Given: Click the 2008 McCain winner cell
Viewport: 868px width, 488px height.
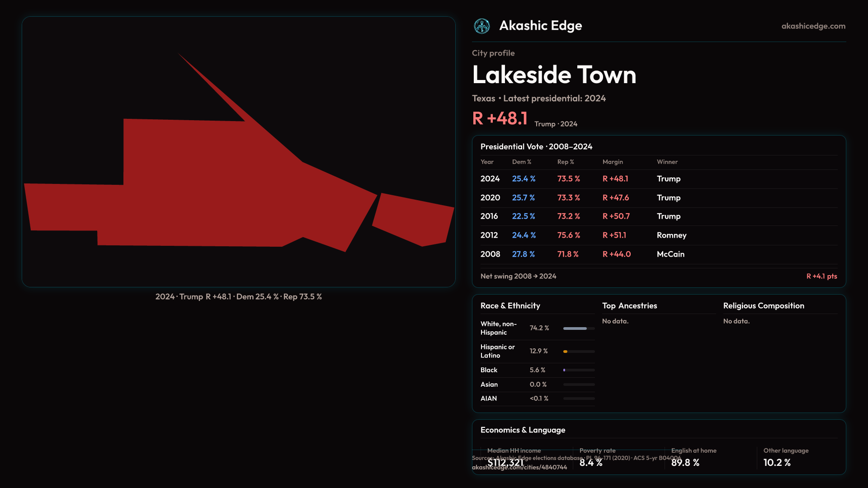Looking at the screenshot, I should tap(670, 254).
